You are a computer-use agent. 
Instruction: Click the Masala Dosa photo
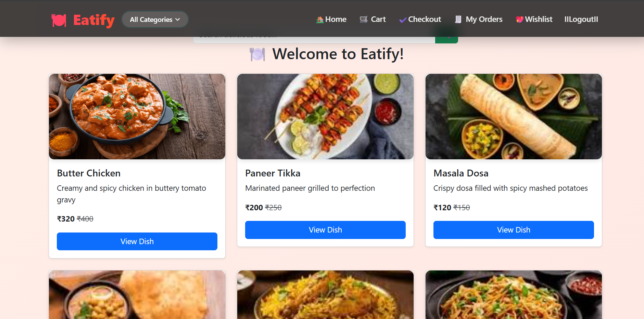[x=514, y=117]
